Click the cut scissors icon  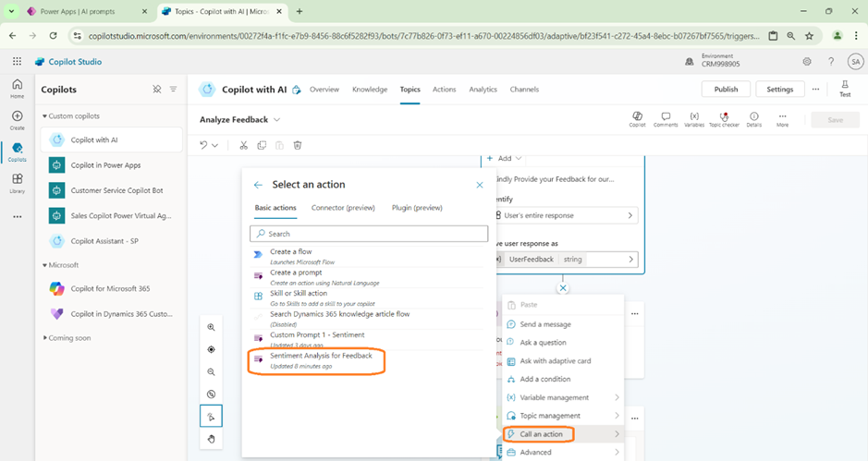click(x=244, y=145)
